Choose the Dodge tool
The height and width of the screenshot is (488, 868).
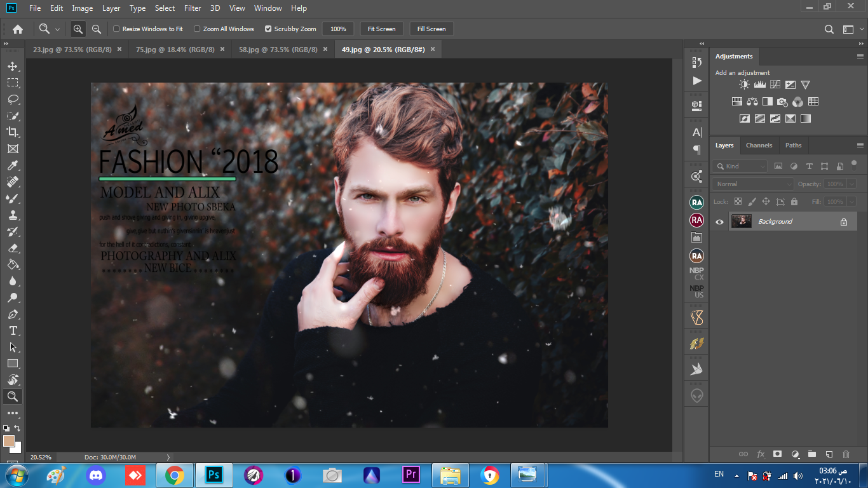13,297
